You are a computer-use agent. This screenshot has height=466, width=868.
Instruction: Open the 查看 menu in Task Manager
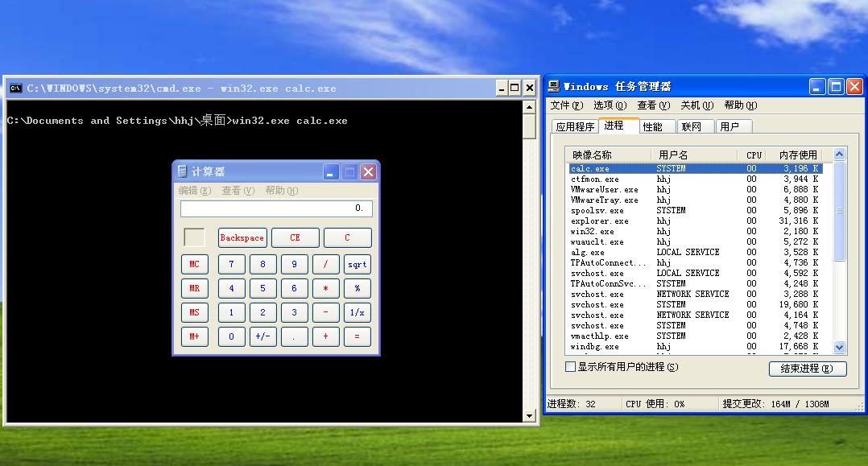[653, 105]
